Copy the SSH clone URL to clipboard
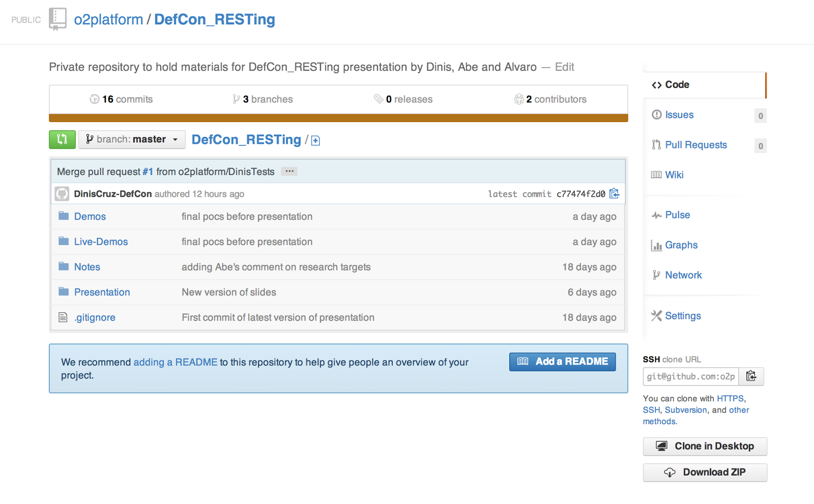This screenshot has width=814, height=504. [x=751, y=376]
